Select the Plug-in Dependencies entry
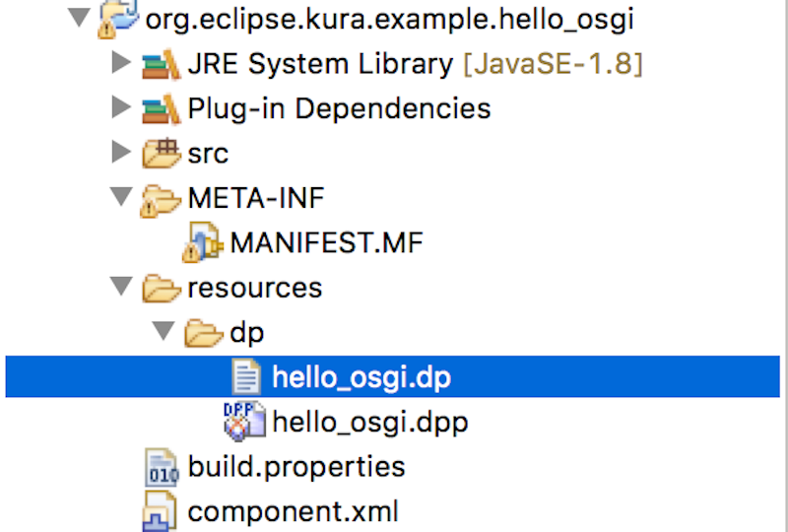The height and width of the screenshot is (532, 788). (x=339, y=108)
